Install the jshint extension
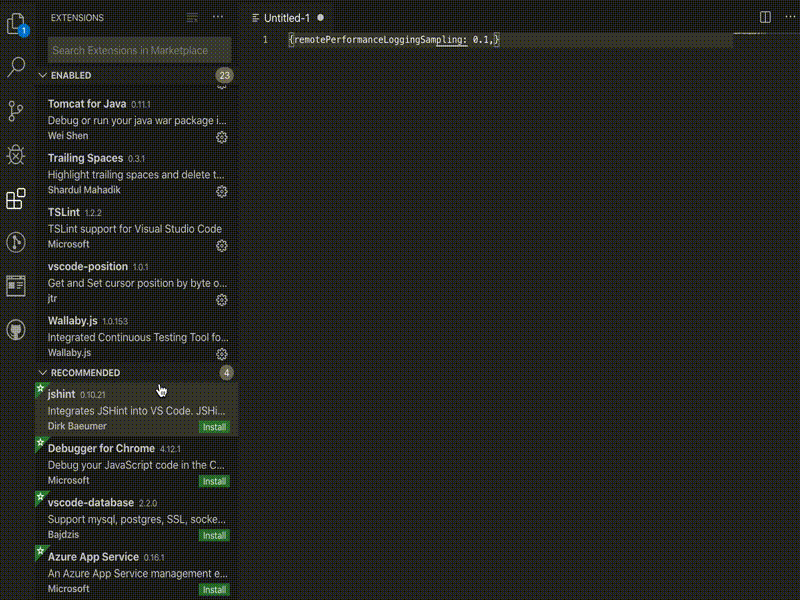 [x=214, y=427]
